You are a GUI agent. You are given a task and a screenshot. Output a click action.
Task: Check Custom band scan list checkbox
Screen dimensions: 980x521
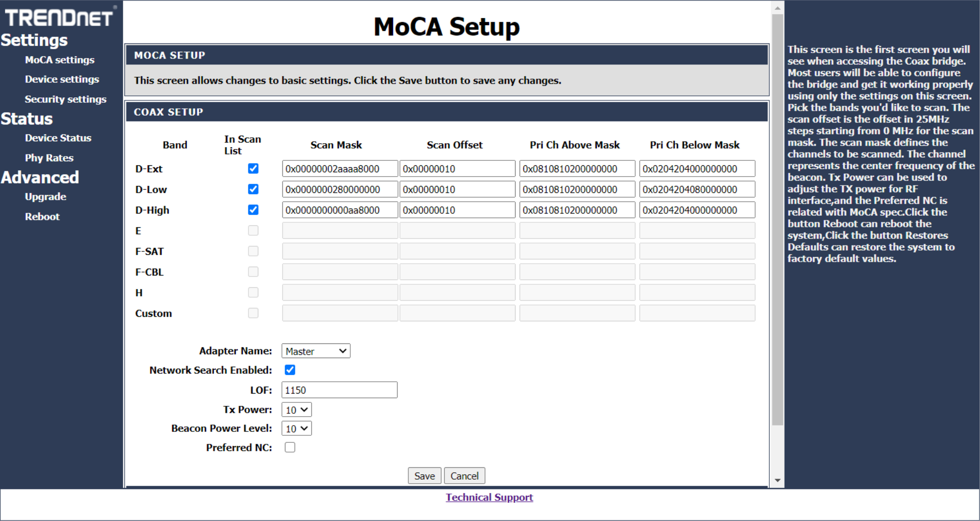coord(253,313)
